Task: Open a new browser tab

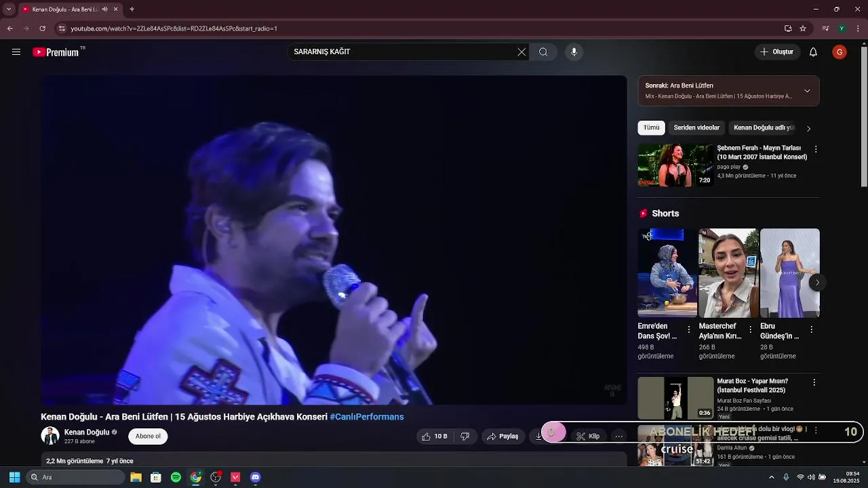Action: point(132,9)
